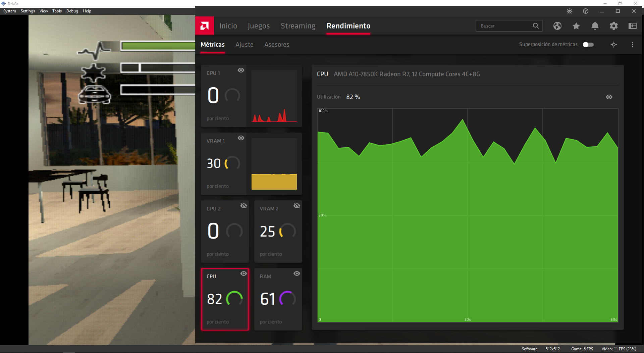Viewport: 644px width, 353px height.
Task: Click the 512x512 resolution status entry
Action: 552,349
